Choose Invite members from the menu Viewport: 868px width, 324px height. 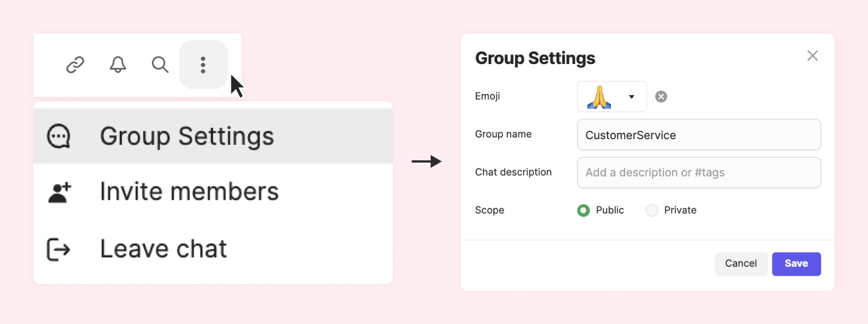click(189, 192)
